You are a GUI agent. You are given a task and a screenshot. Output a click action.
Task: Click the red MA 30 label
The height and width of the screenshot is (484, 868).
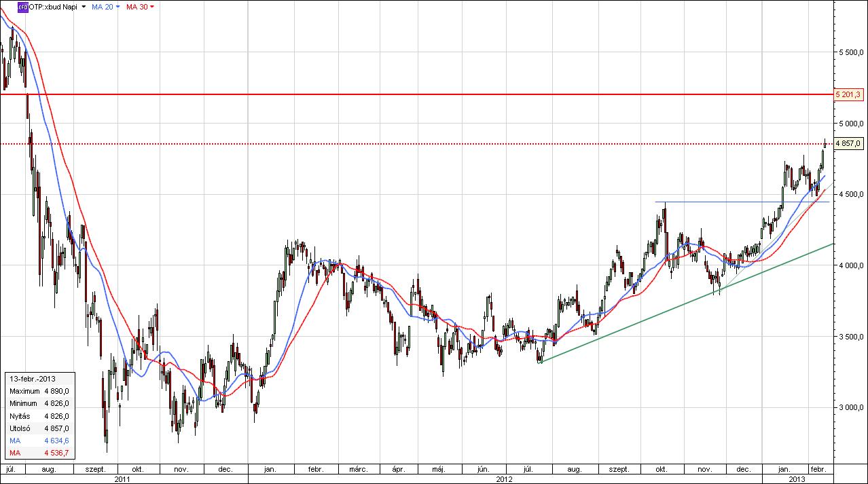pyautogui.click(x=137, y=7)
